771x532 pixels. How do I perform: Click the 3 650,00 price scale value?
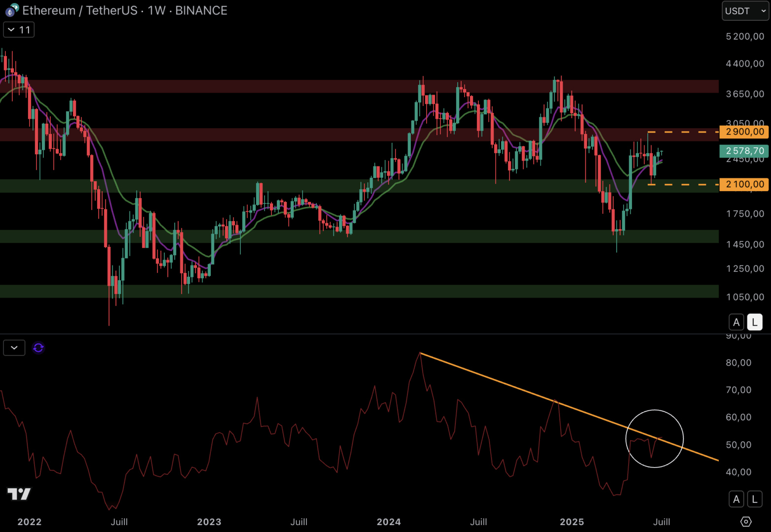pyautogui.click(x=745, y=94)
